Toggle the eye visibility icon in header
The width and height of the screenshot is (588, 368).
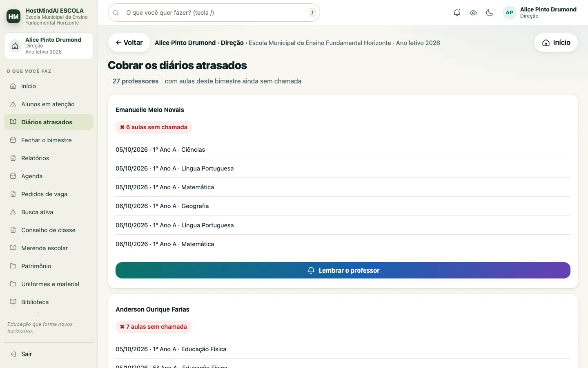(x=473, y=13)
